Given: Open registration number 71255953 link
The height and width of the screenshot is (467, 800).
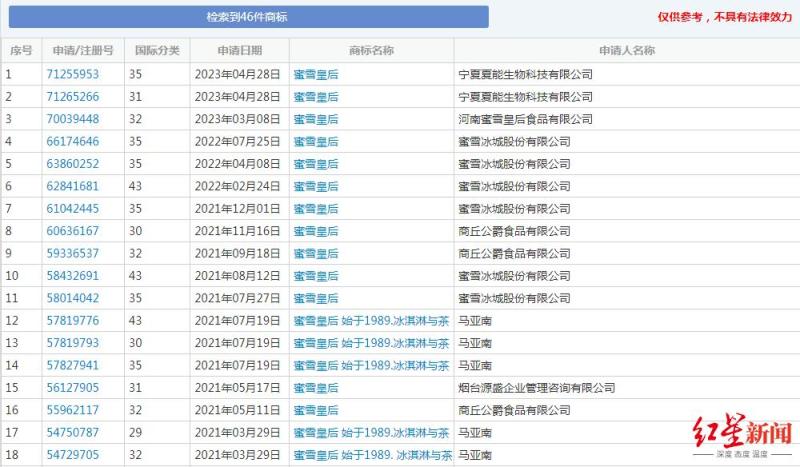Looking at the screenshot, I should [x=72, y=75].
